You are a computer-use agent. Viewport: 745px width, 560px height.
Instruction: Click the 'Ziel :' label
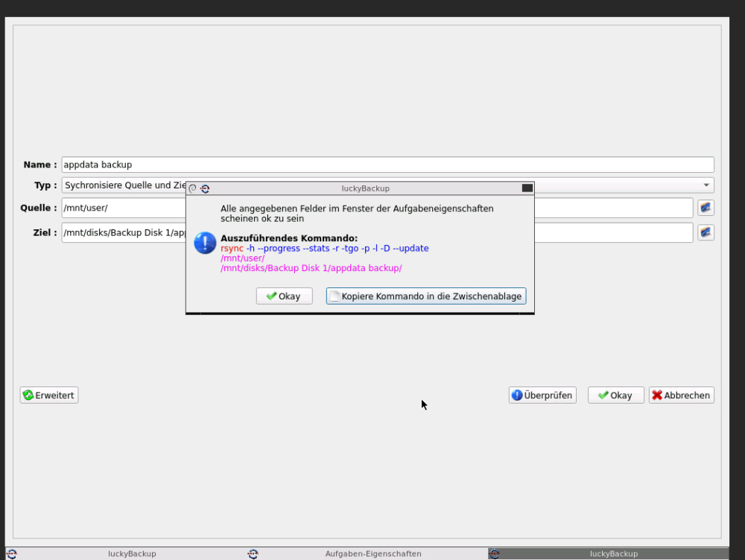coord(45,233)
